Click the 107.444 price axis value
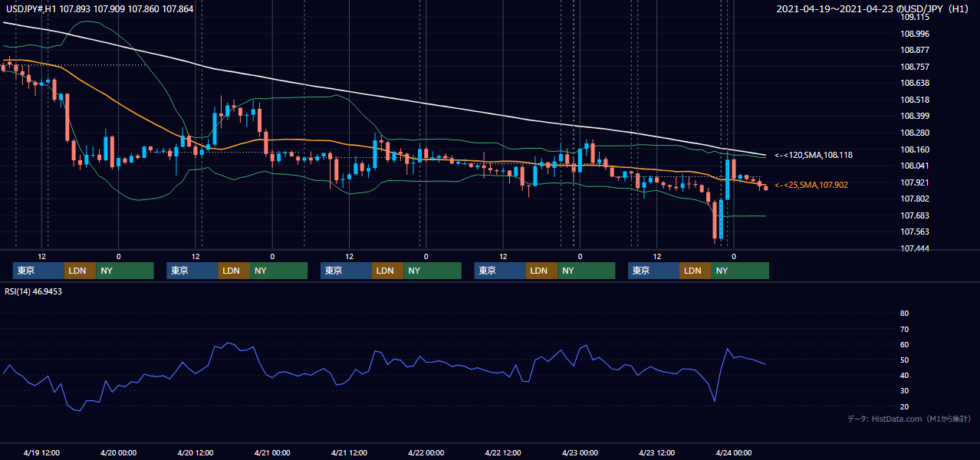This screenshot has width=980, height=460. 915,248
